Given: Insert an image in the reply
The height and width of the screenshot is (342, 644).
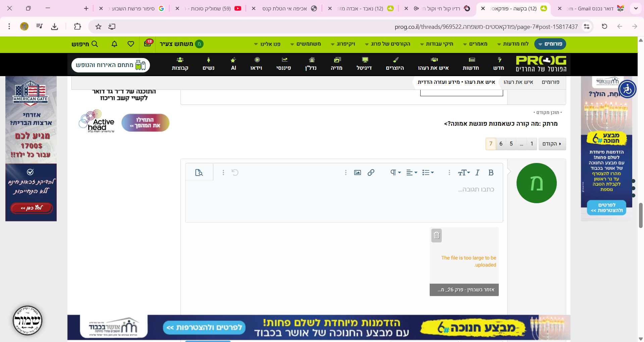Looking at the screenshot, I should (358, 173).
